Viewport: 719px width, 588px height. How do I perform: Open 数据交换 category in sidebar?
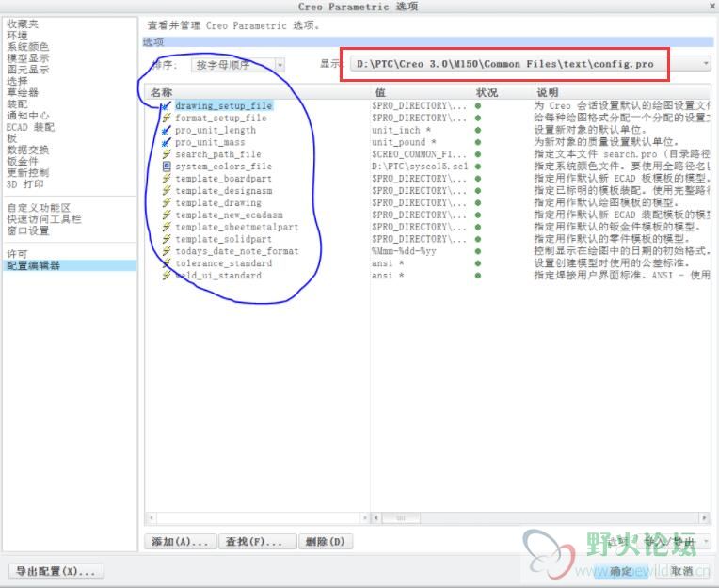(x=27, y=150)
